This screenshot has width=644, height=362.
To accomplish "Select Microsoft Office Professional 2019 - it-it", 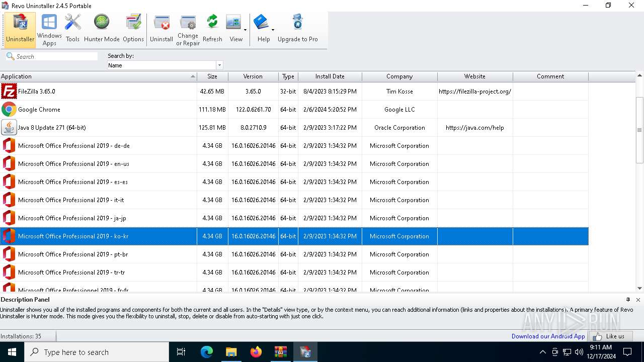I will (294, 200).
